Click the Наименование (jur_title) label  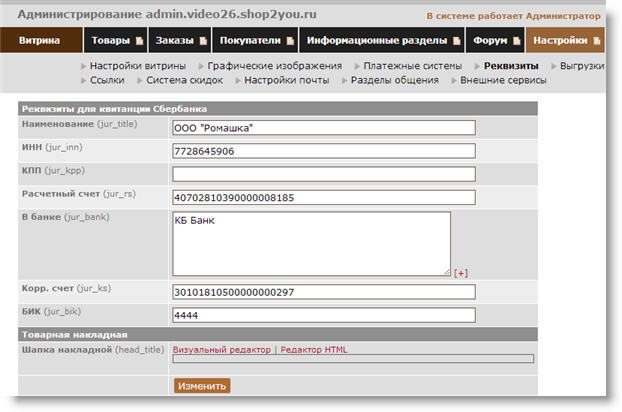[79, 124]
